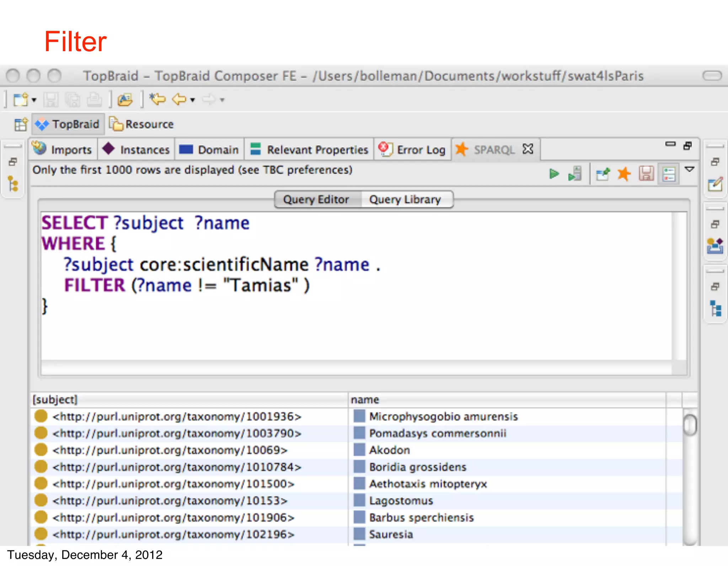Viewport: 728px width, 566px height.
Task: Click the results table vertical scrollbar thumb
Action: (x=690, y=425)
